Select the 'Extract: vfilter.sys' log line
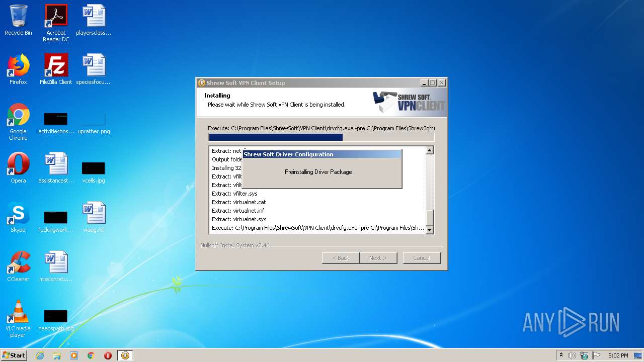 tap(234, 194)
